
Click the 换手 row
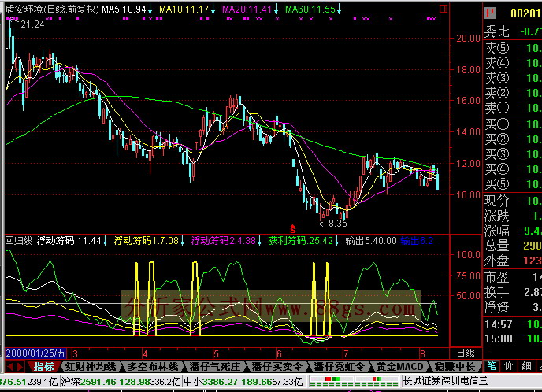click(x=513, y=292)
